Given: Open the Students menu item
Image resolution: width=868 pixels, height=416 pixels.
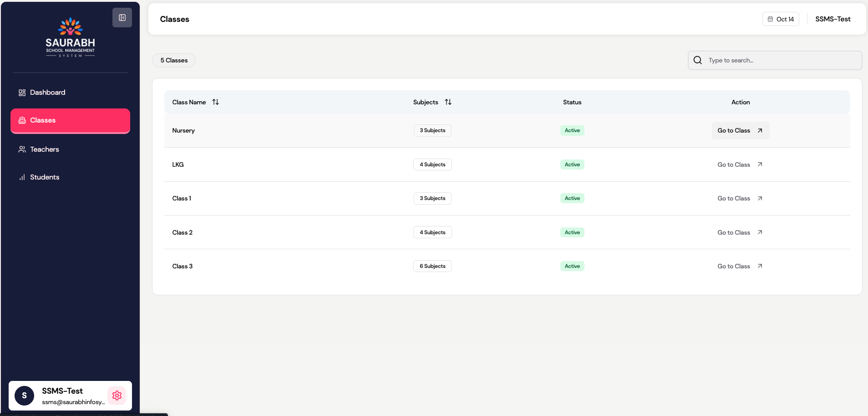Looking at the screenshot, I should click(x=44, y=177).
